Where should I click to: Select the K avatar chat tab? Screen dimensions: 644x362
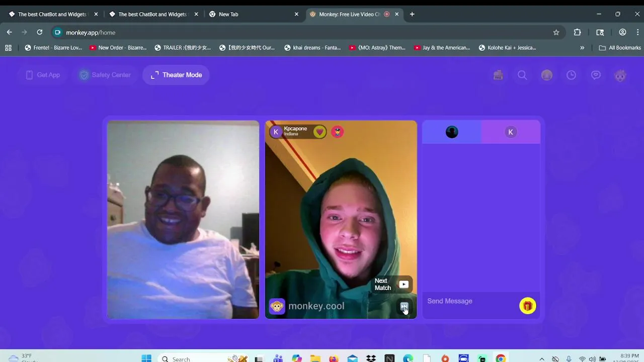(511, 132)
